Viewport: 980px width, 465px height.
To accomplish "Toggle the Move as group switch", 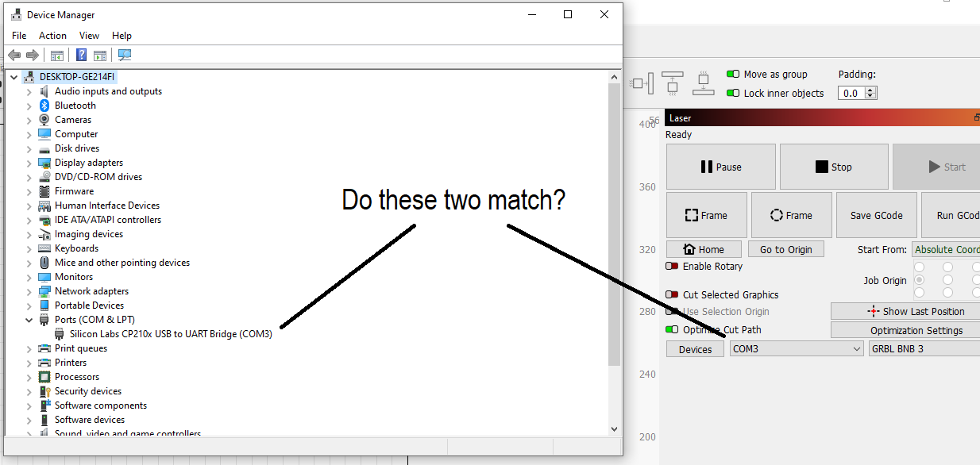I will (x=731, y=74).
